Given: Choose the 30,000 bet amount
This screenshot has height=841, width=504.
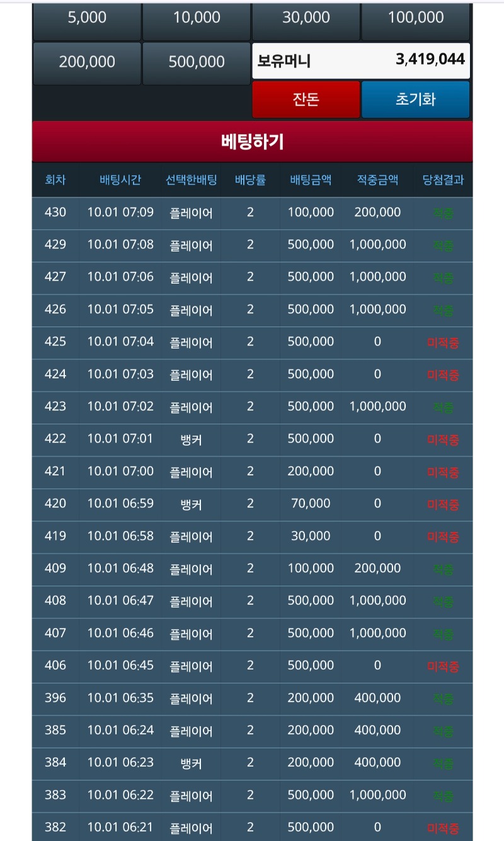Looking at the screenshot, I should coord(306,19).
